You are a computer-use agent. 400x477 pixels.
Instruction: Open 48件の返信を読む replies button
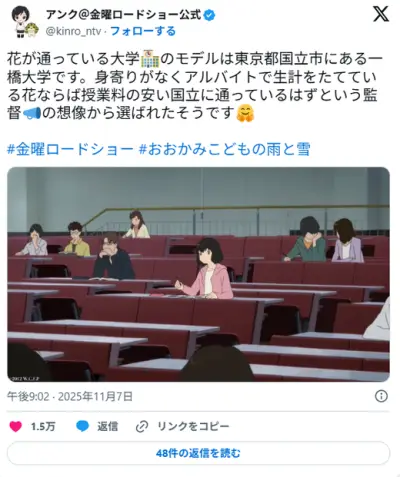198,453
